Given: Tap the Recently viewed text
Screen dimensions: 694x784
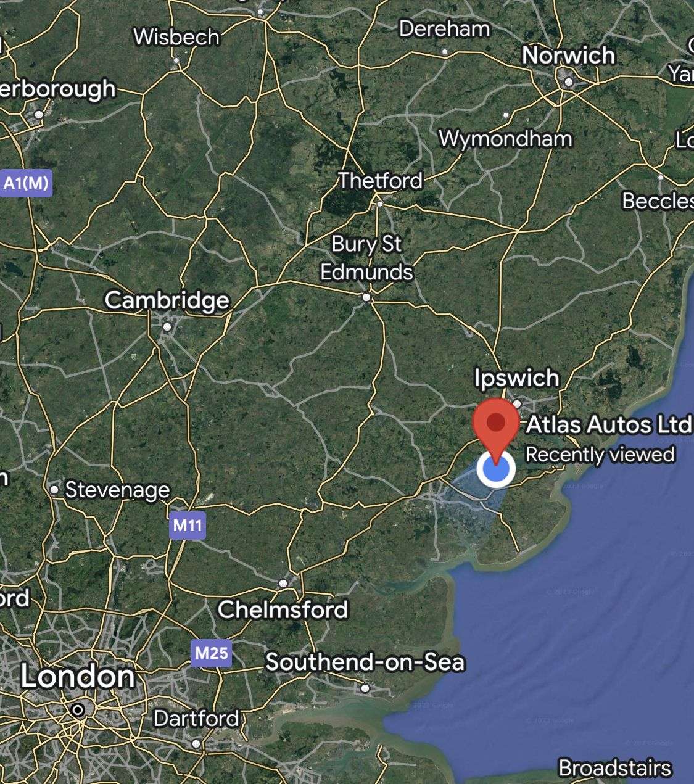Looking at the screenshot, I should tap(600, 455).
